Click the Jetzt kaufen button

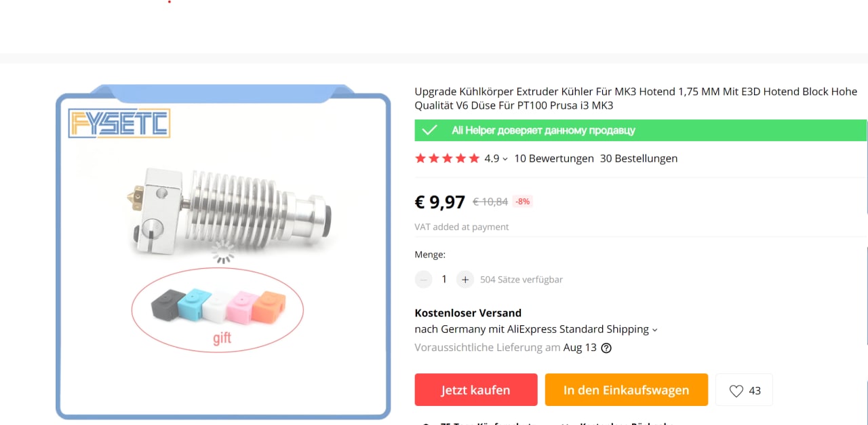[476, 390]
